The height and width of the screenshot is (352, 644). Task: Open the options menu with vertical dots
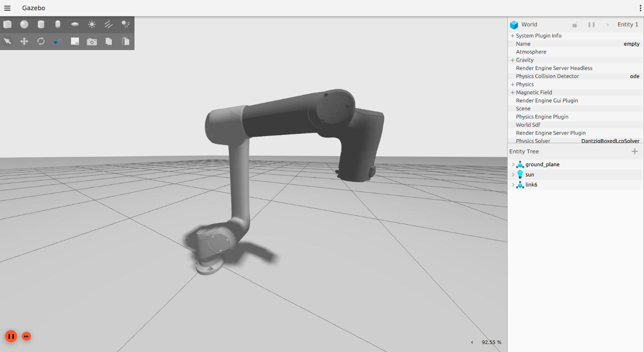tap(640, 8)
